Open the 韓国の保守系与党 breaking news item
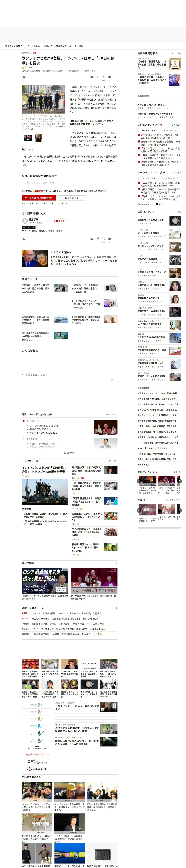Image resolution: width=186 pixels, height=868 pixels. click(x=65, y=618)
